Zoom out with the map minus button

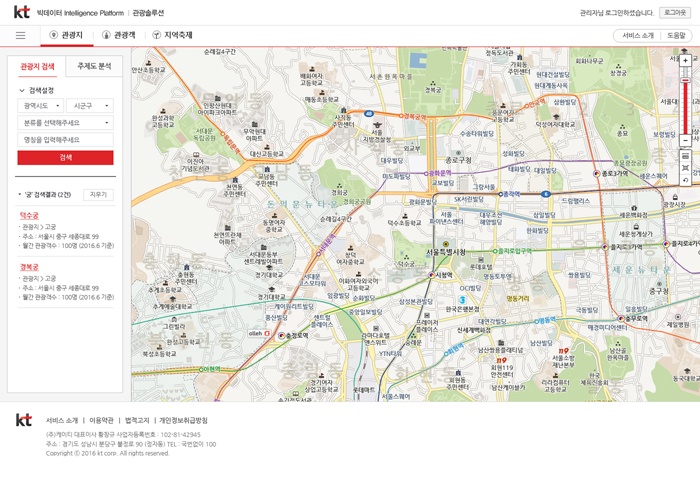[685, 140]
